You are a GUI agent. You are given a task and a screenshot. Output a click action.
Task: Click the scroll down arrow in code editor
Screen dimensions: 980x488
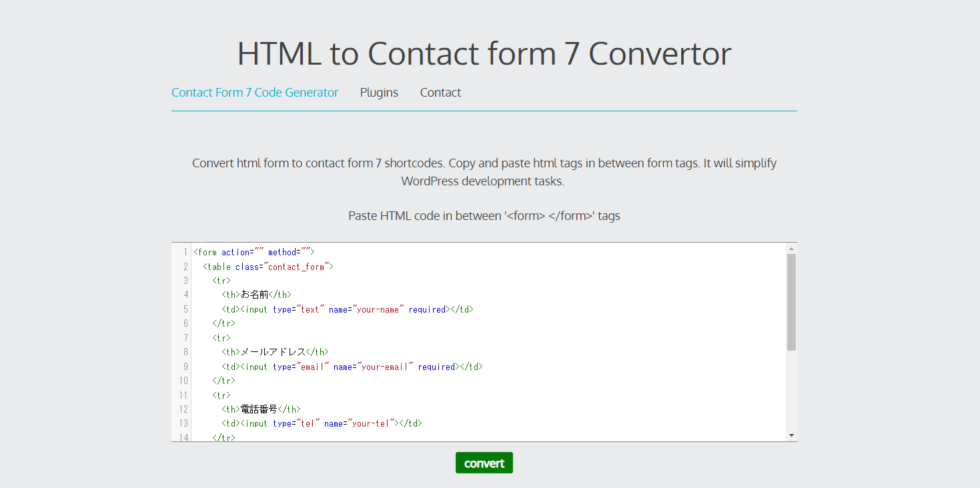pos(791,435)
